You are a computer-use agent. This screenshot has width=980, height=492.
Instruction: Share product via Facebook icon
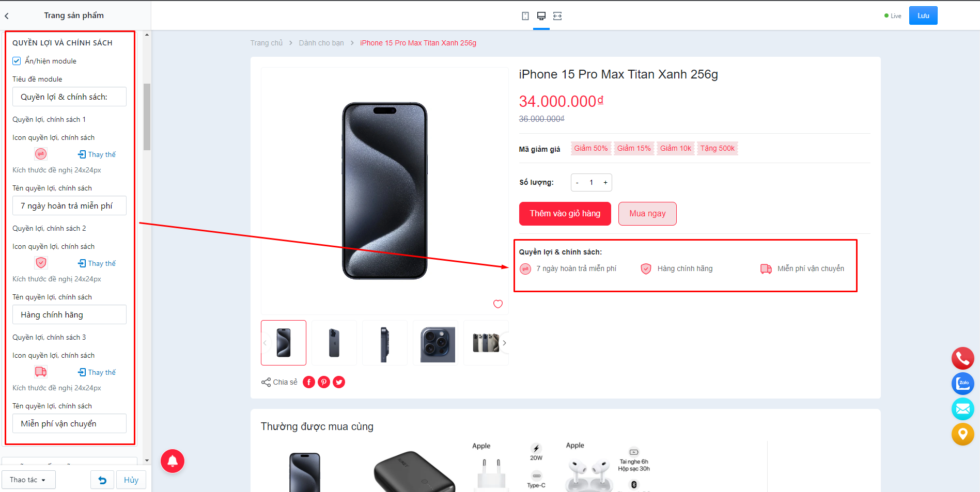pos(309,382)
